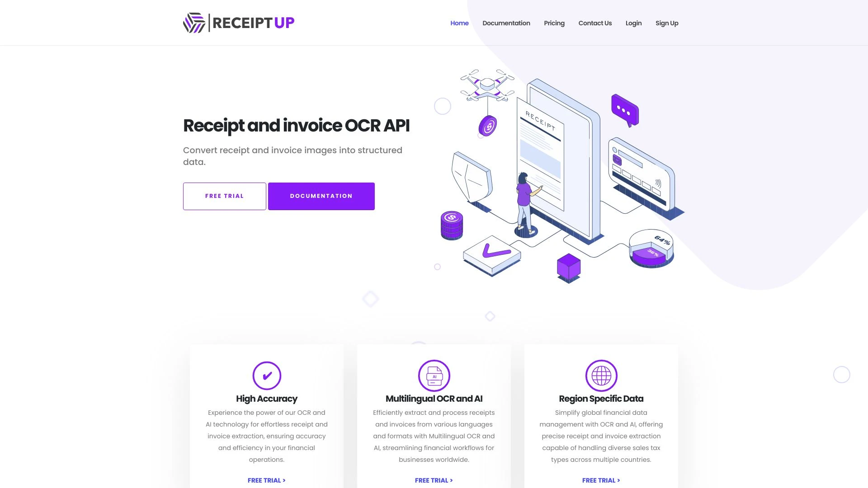Click the High Accuracy checkmark icon
The height and width of the screenshot is (488, 868).
coord(266,375)
